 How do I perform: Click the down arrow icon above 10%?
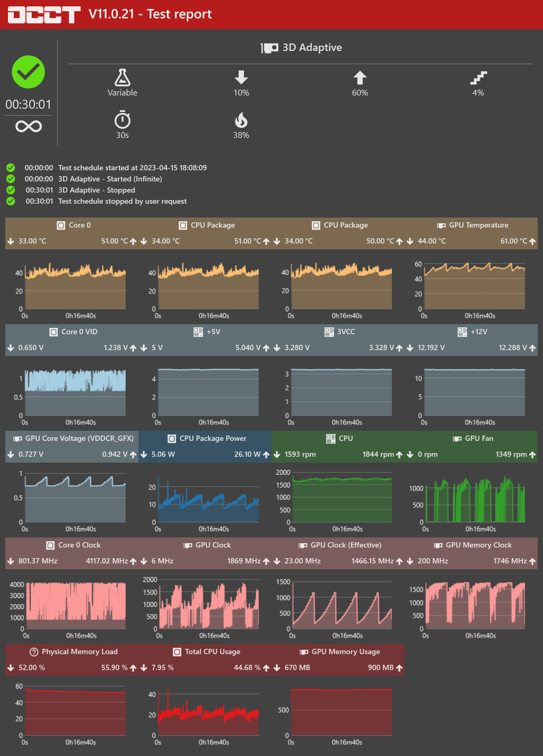(241, 77)
